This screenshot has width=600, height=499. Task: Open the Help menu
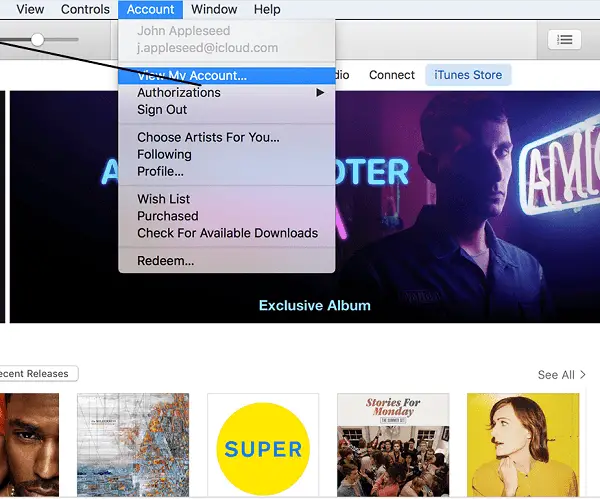click(267, 9)
